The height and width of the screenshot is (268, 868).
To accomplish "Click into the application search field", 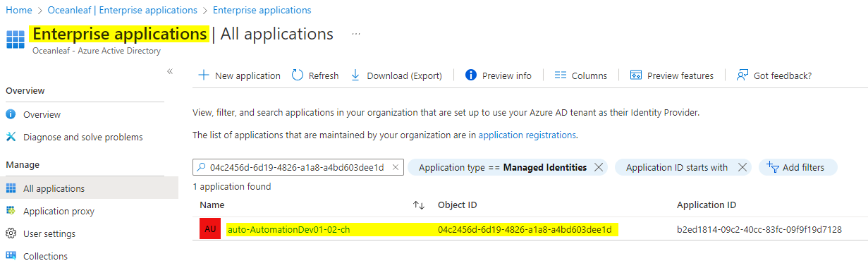I will (298, 167).
